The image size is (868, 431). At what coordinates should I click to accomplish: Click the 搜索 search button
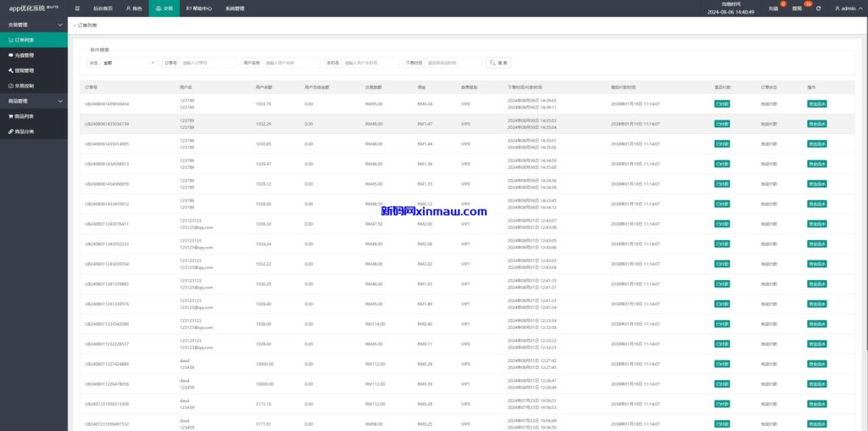click(x=498, y=63)
